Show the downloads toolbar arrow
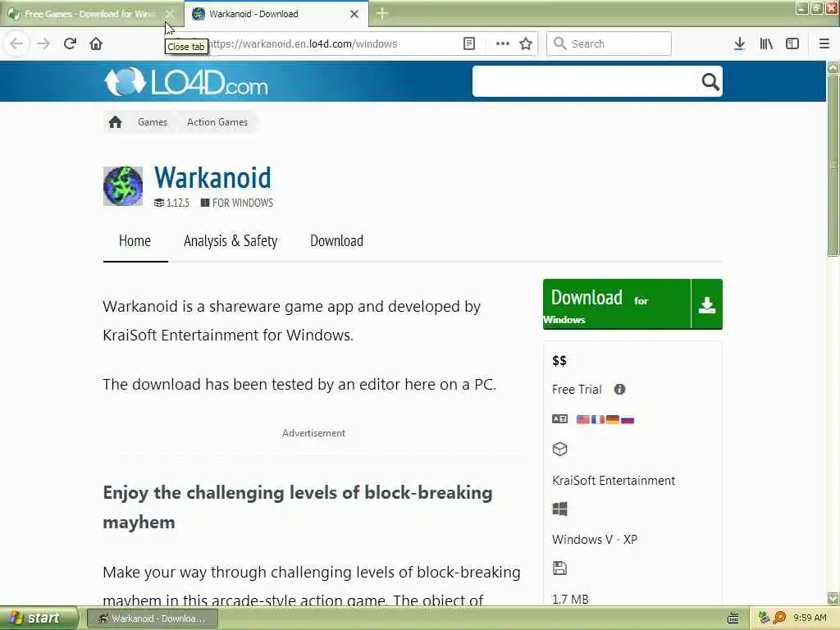This screenshot has height=630, width=840. click(x=739, y=43)
